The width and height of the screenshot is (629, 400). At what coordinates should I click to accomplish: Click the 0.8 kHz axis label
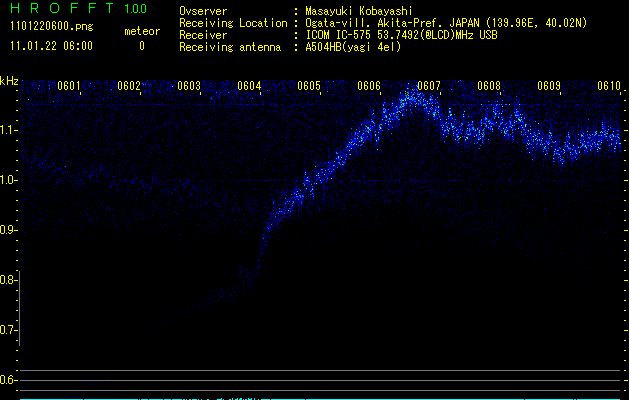7,280
